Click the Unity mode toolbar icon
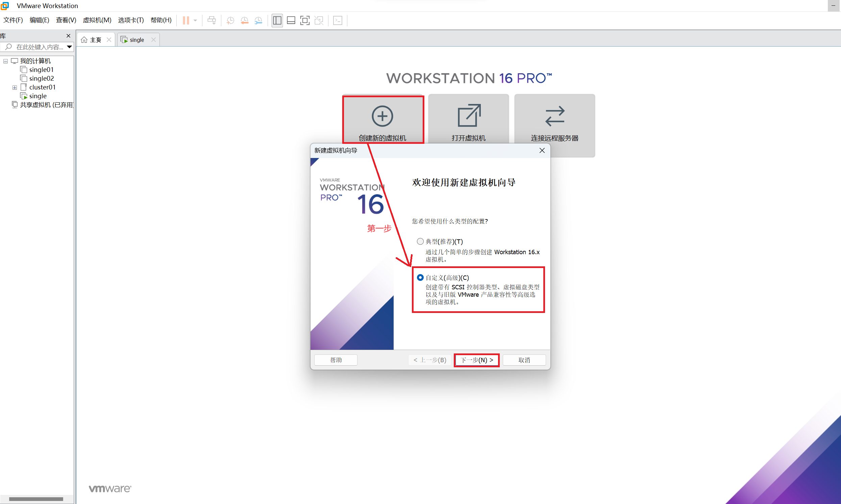Viewport: 841px width, 504px height. click(x=319, y=20)
